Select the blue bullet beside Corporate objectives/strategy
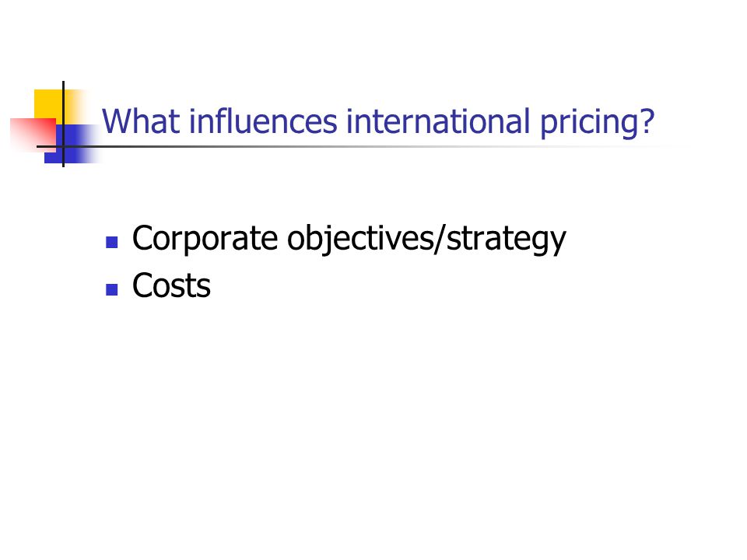Viewport: 747px width, 560px height. pyautogui.click(x=111, y=243)
